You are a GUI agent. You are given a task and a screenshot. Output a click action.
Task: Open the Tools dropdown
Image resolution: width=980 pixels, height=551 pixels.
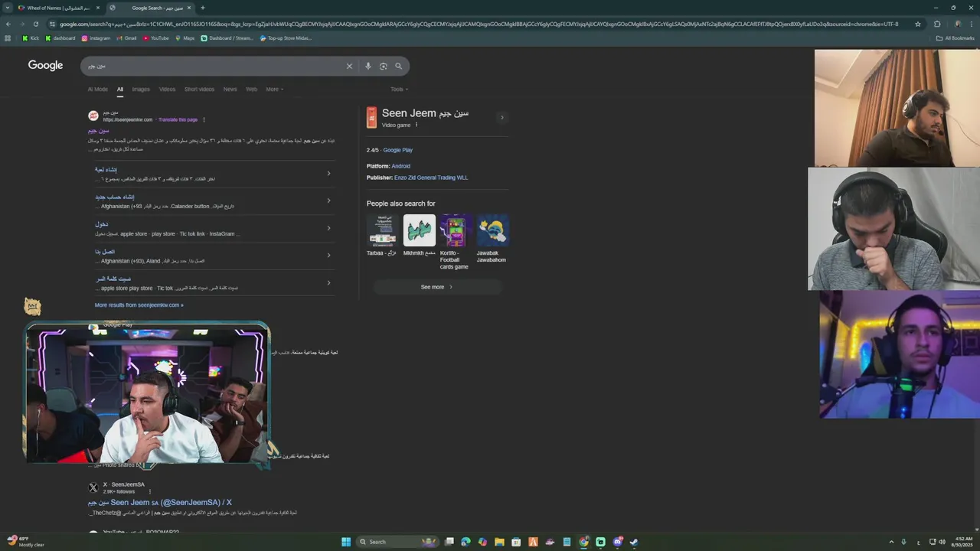tap(398, 89)
